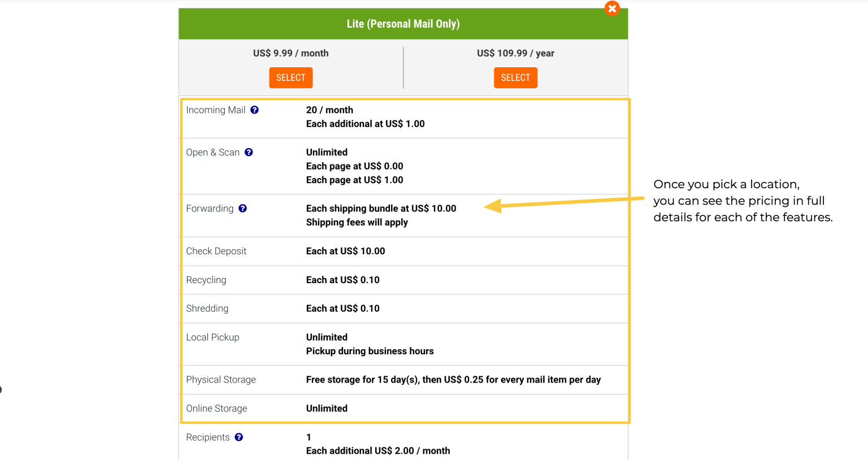Click the Incoming Mail help badge again
The width and height of the screenshot is (868, 460).
point(254,110)
